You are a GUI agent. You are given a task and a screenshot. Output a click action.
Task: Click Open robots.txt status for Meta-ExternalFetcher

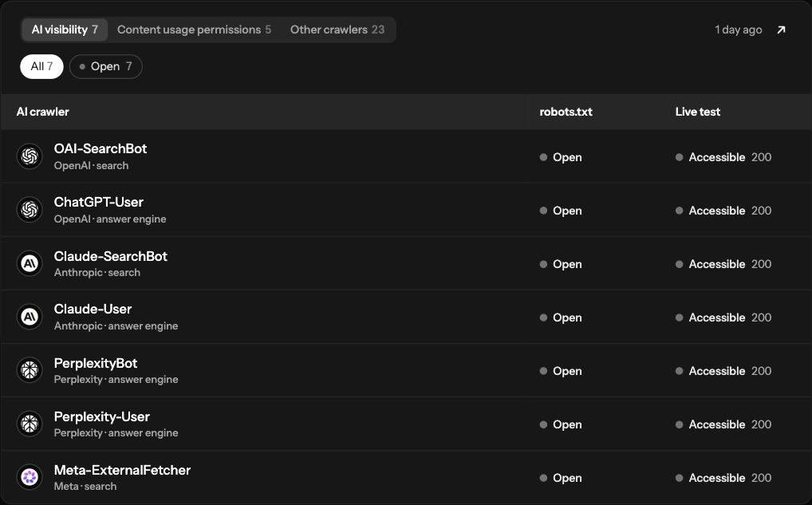(561, 478)
